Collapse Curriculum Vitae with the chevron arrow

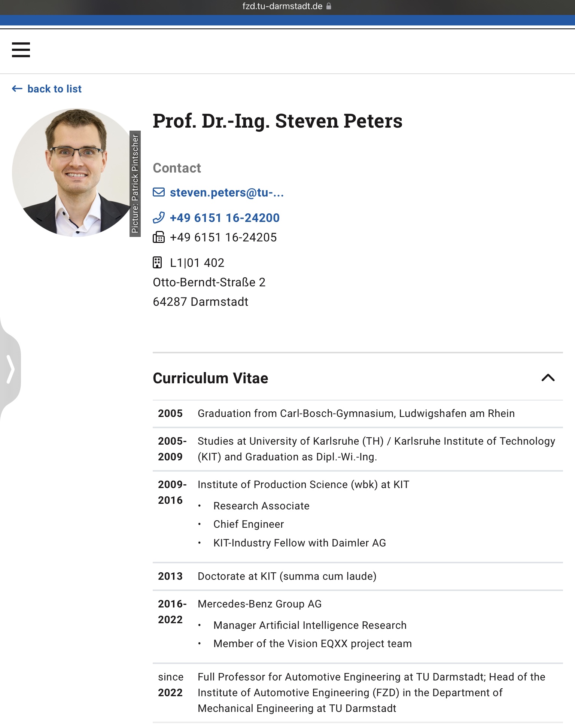point(548,378)
